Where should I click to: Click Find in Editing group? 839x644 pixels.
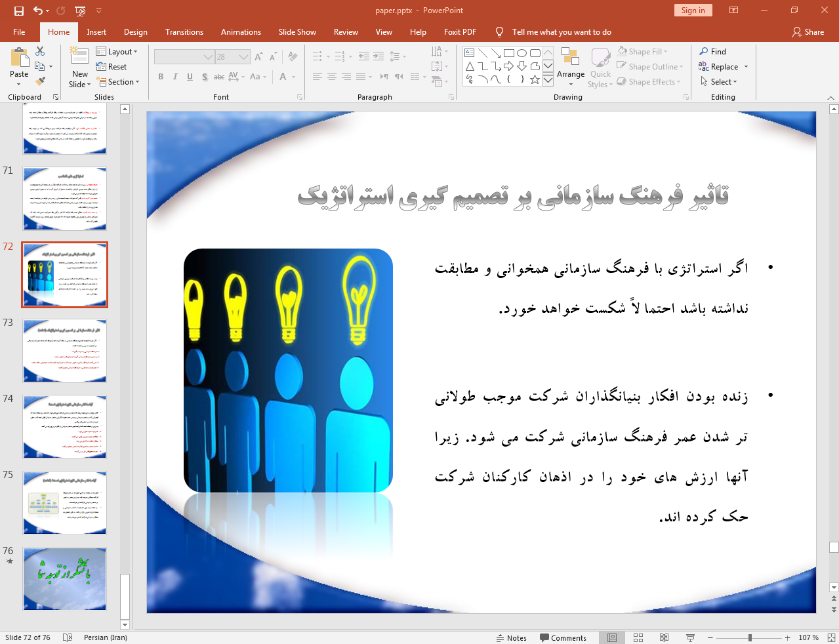click(x=713, y=52)
